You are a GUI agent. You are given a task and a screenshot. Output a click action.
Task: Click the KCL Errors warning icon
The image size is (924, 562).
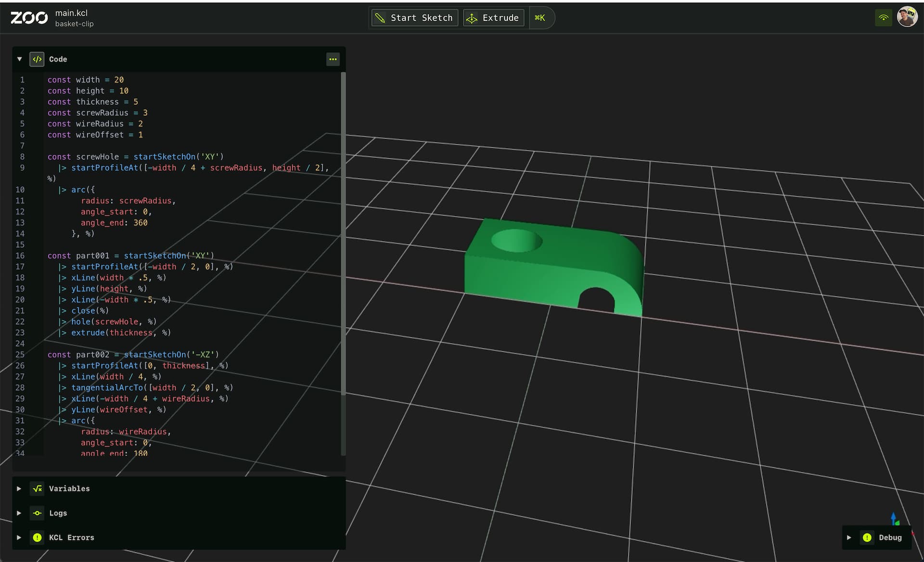pyautogui.click(x=37, y=537)
